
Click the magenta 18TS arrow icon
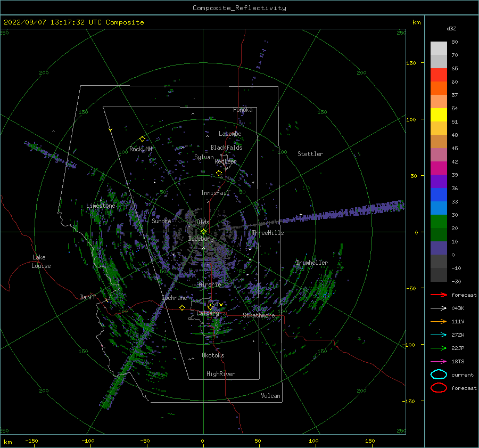(x=439, y=362)
